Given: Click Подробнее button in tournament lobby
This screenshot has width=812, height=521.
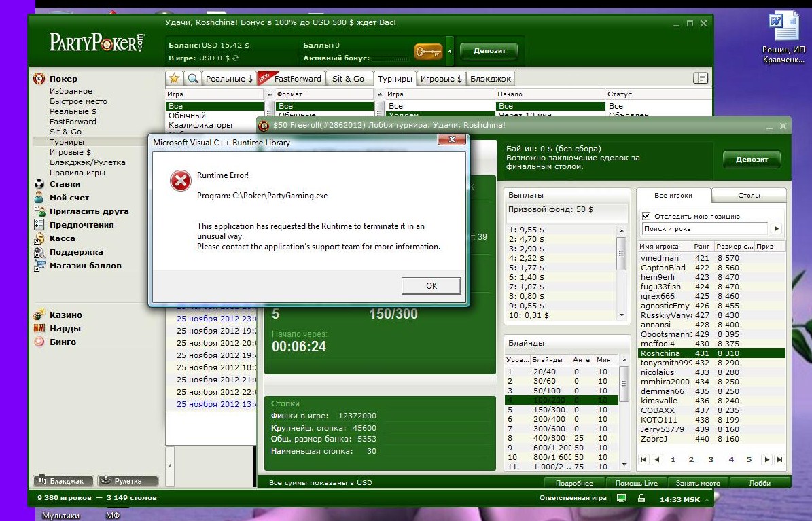Looking at the screenshot, I should click(x=574, y=483).
